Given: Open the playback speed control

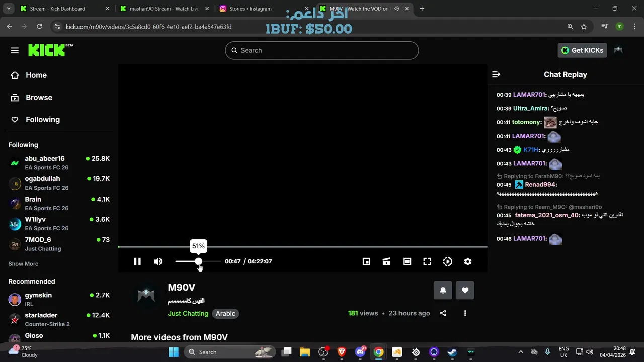Looking at the screenshot, I should 447,261.
